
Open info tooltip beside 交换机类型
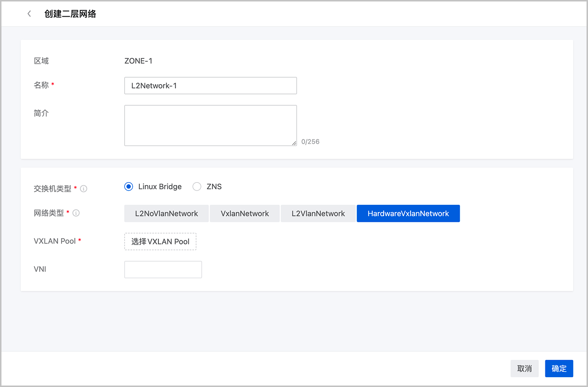click(x=84, y=189)
